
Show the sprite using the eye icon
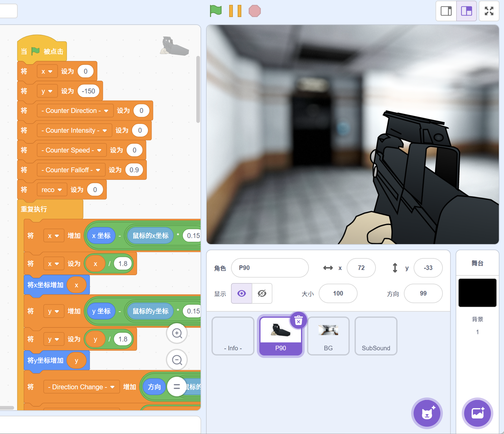[x=242, y=293]
